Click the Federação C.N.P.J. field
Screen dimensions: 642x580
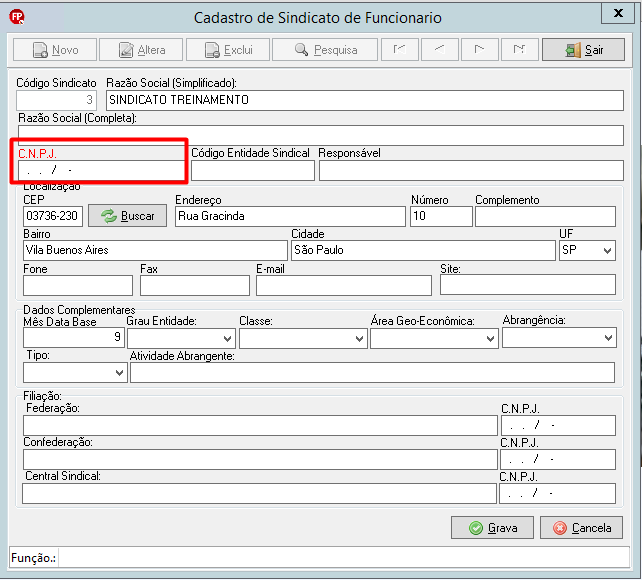(x=558, y=426)
